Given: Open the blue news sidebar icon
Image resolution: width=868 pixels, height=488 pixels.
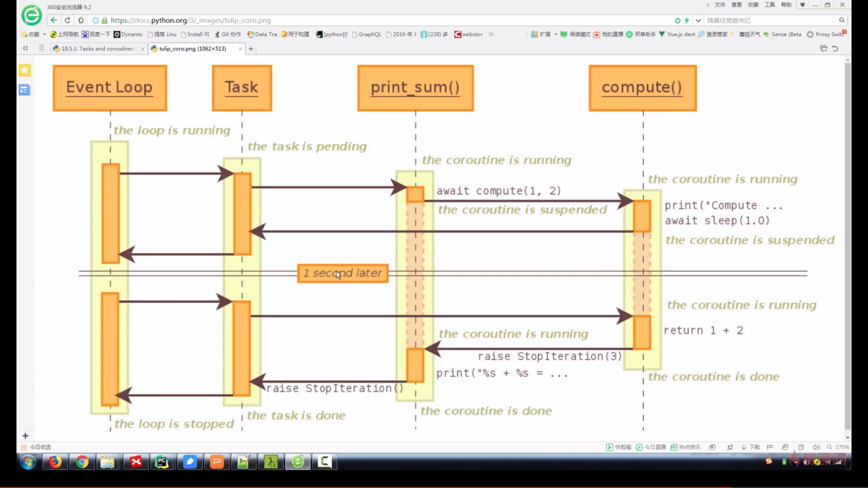Looking at the screenshot, I should 24,90.
